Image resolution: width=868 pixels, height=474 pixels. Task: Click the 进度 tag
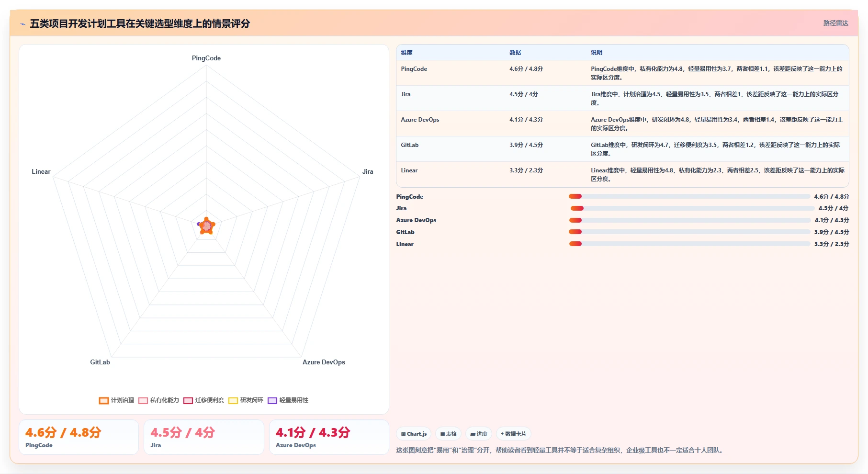pos(478,434)
